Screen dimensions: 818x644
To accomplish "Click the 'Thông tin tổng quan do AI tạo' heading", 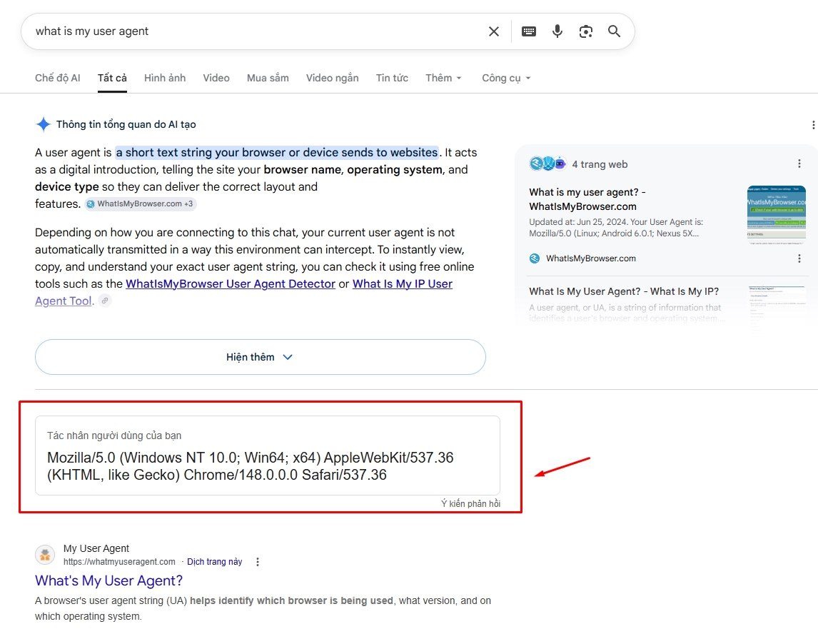I will 126,124.
